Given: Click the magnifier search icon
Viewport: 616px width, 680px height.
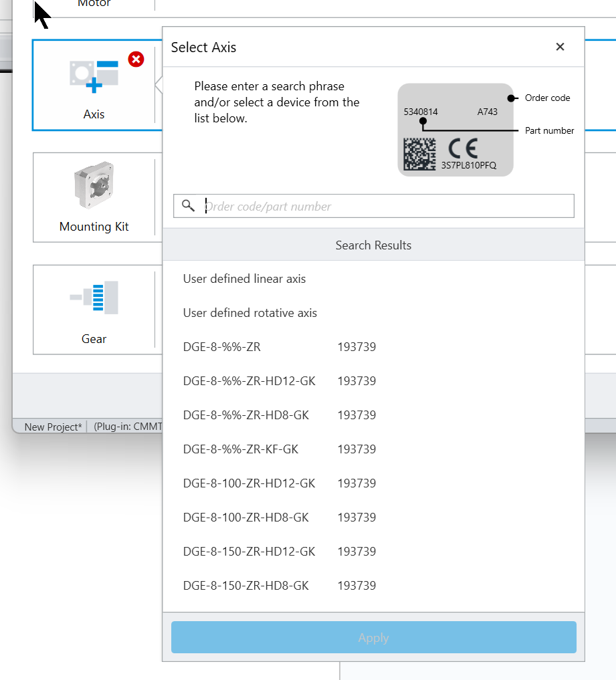Looking at the screenshot, I should (x=188, y=205).
